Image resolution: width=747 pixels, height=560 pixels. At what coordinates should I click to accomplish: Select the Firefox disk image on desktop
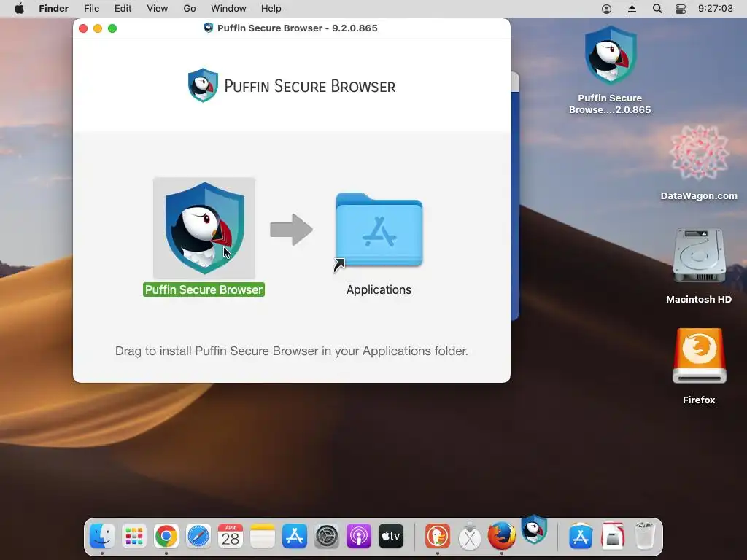[699, 356]
